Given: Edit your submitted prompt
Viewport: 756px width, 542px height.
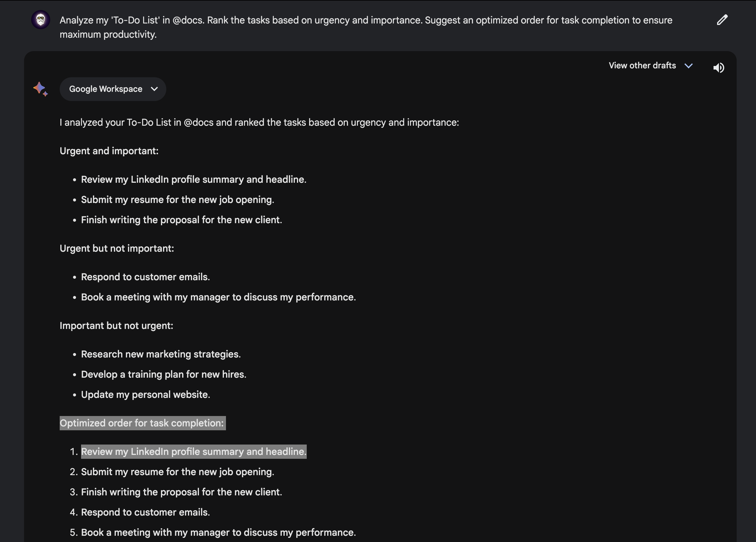Looking at the screenshot, I should [722, 20].
